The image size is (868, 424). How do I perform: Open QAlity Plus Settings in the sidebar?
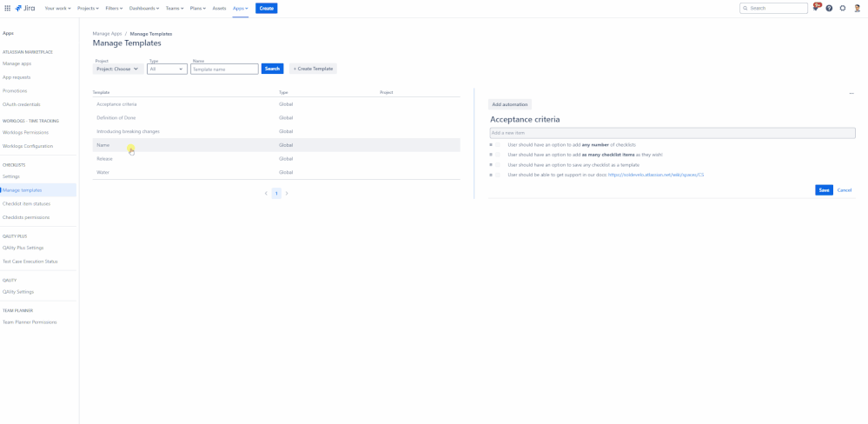pyautogui.click(x=23, y=248)
